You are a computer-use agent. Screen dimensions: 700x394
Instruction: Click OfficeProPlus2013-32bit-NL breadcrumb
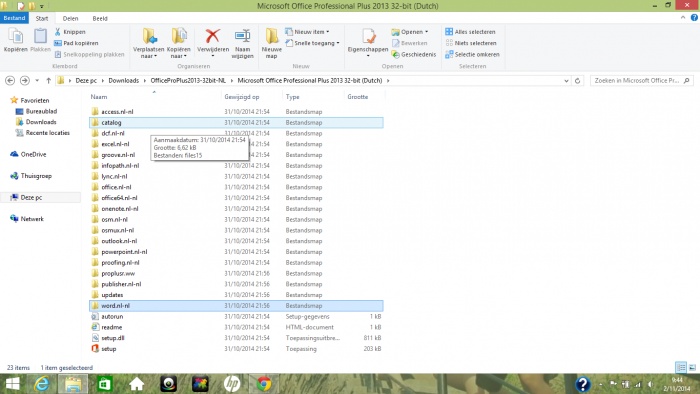188,80
